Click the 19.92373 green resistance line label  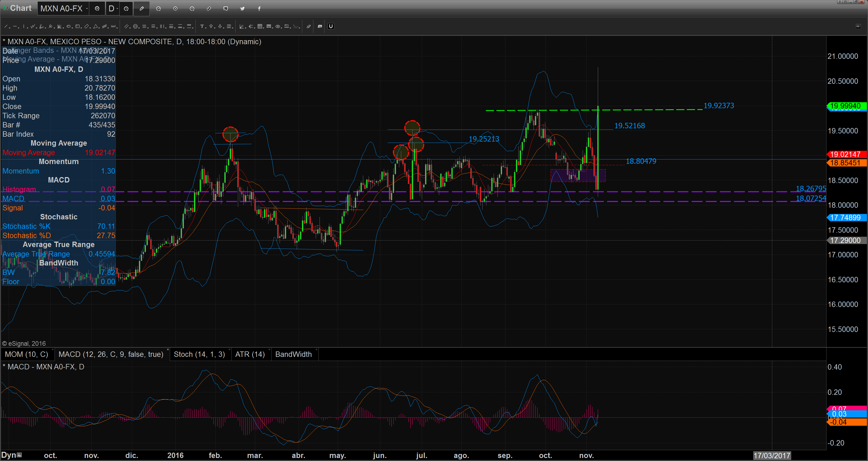coord(719,105)
